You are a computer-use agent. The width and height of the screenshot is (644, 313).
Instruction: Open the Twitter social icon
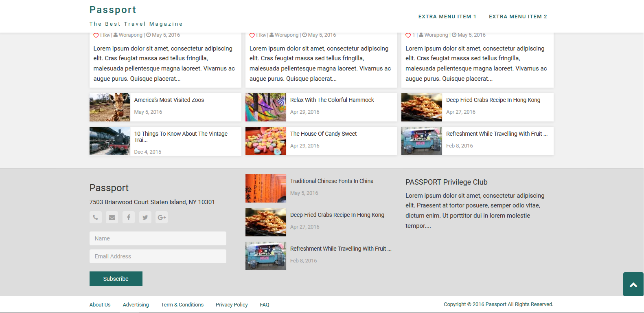coord(145,217)
